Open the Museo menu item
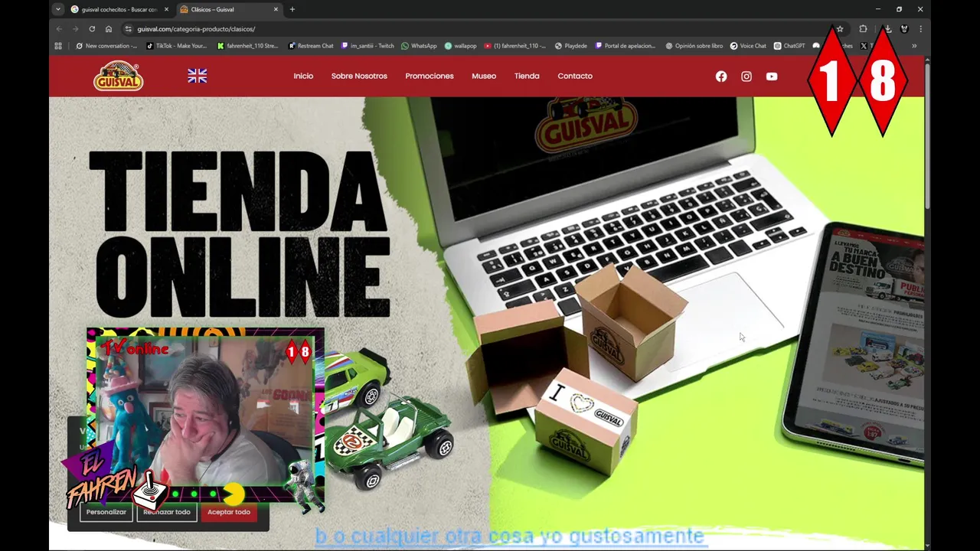This screenshot has width=980, height=551. 484,76
